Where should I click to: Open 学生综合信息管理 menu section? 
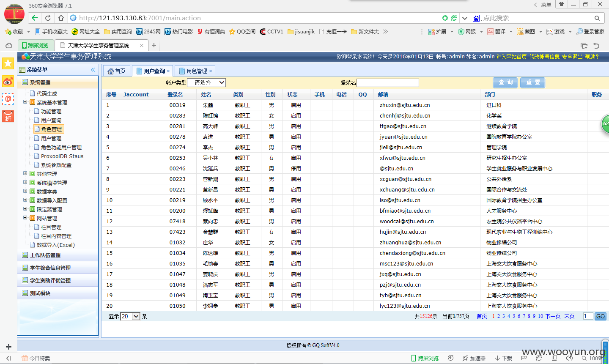(x=58, y=268)
